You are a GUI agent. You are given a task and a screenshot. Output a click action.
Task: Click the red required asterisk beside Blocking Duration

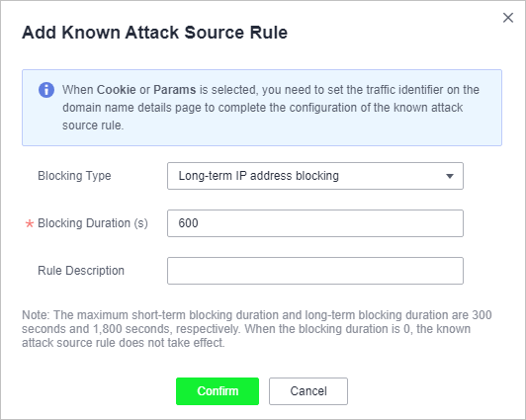click(30, 224)
